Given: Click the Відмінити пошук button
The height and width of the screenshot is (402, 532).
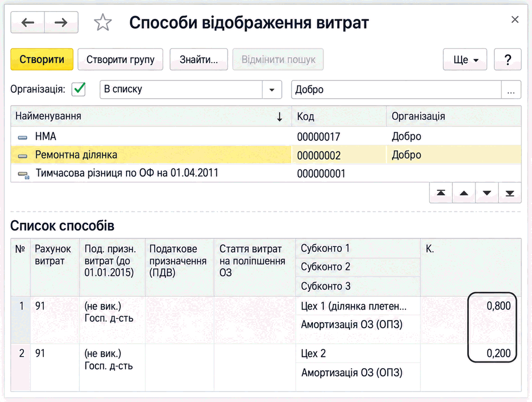Looking at the screenshot, I should 278,59.
